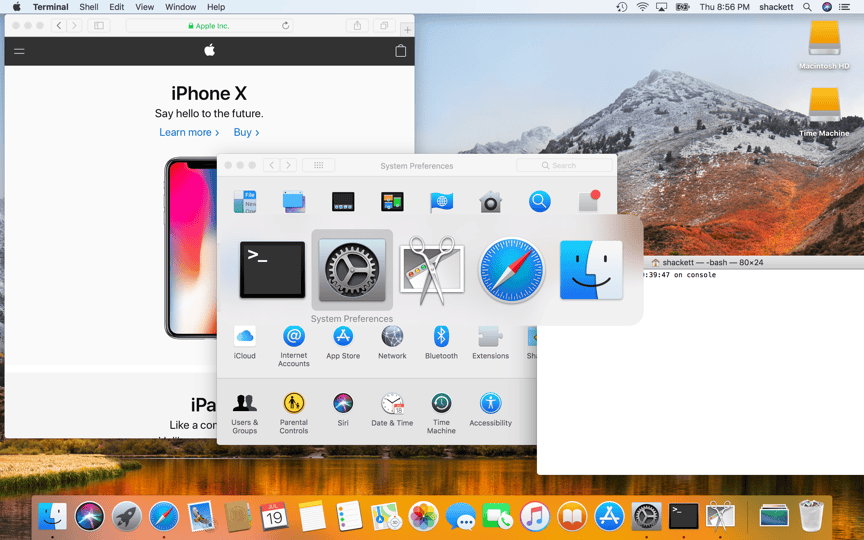The height and width of the screenshot is (540, 864).
Task: Open the Shell menu
Action: click(89, 7)
